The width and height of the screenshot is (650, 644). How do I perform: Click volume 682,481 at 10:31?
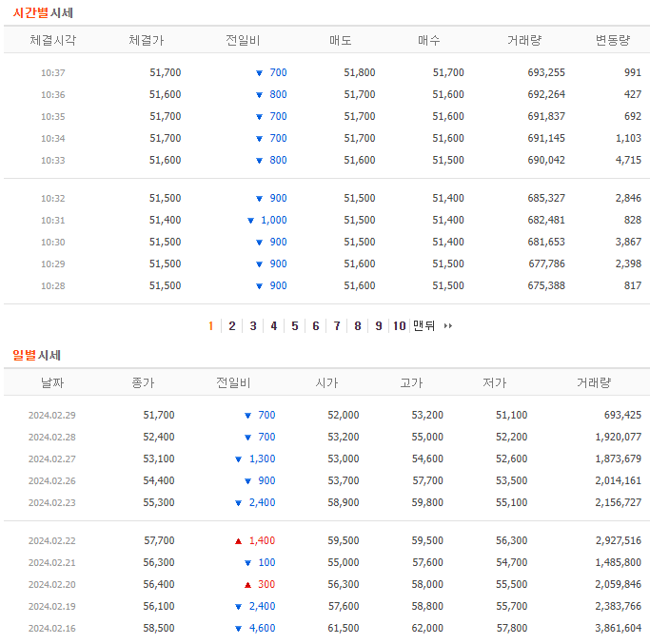click(546, 220)
